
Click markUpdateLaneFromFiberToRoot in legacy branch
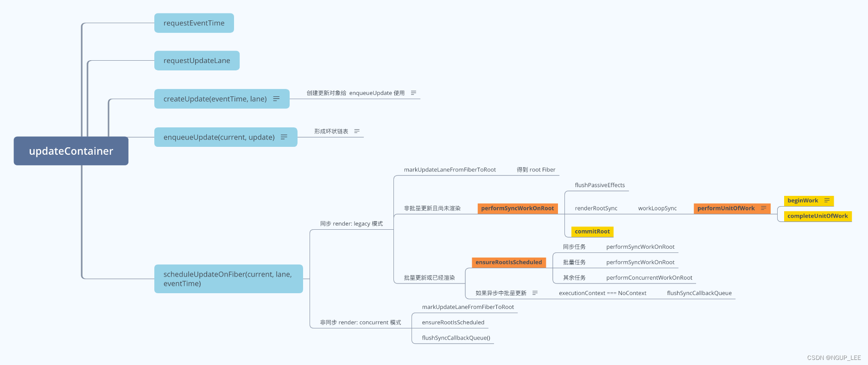click(x=450, y=170)
